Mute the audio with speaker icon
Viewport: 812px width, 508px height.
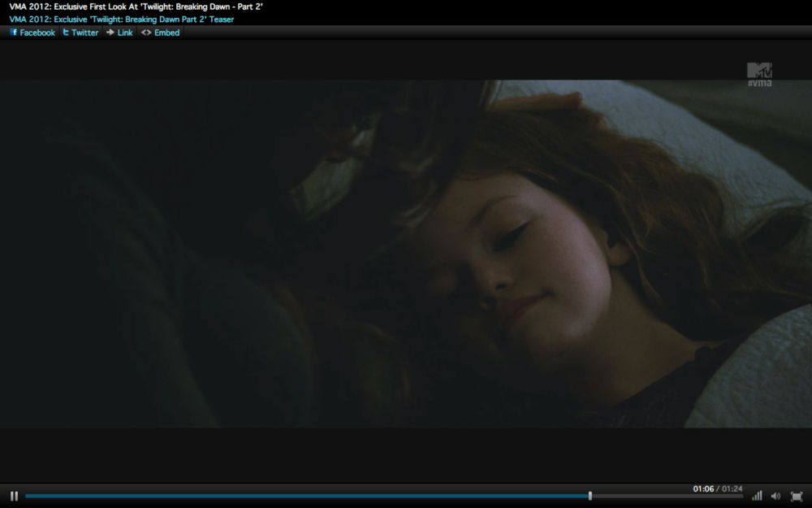click(x=775, y=496)
